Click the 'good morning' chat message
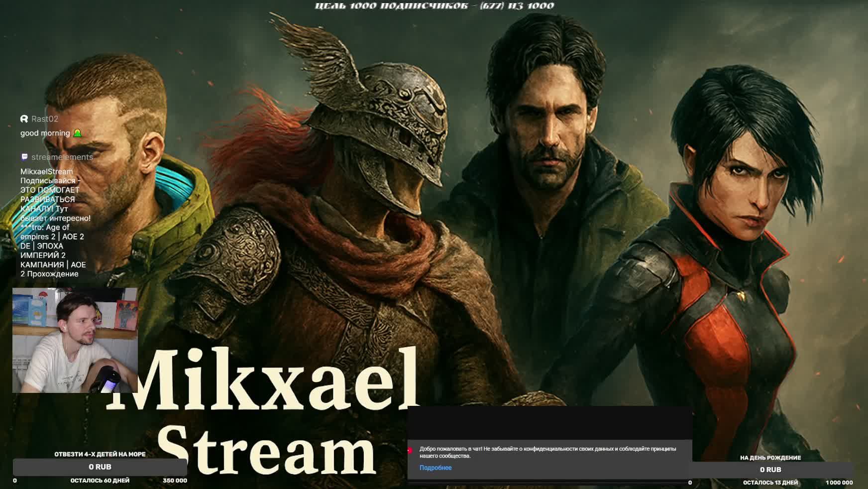Screen dimensions: 868x489 click(x=45, y=133)
